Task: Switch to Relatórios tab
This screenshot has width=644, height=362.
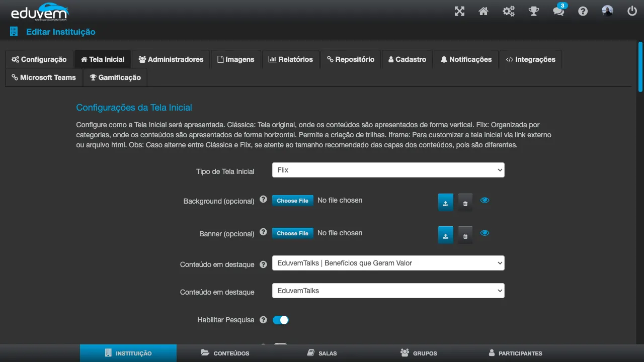Action: point(291,59)
